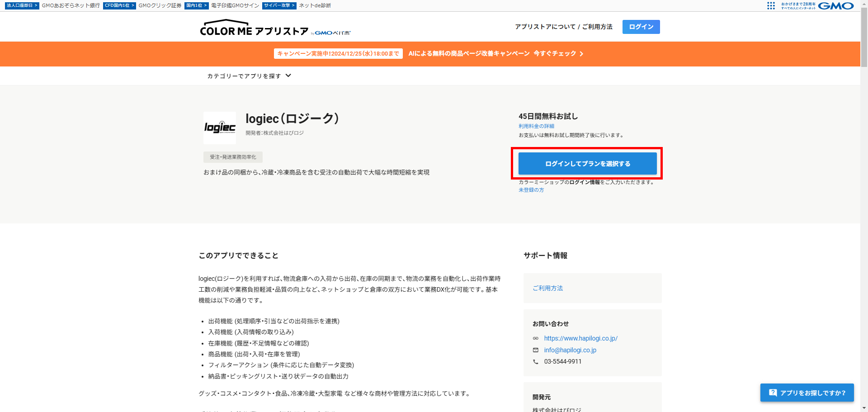
Task: Click the 納品書・ピッキングリスト bullet item
Action: point(278,376)
